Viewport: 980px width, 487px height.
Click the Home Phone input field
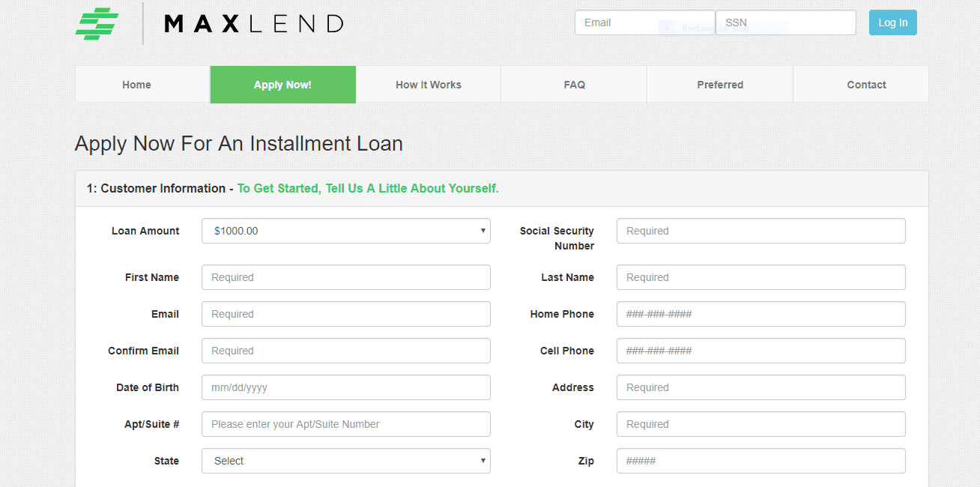coord(760,314)
